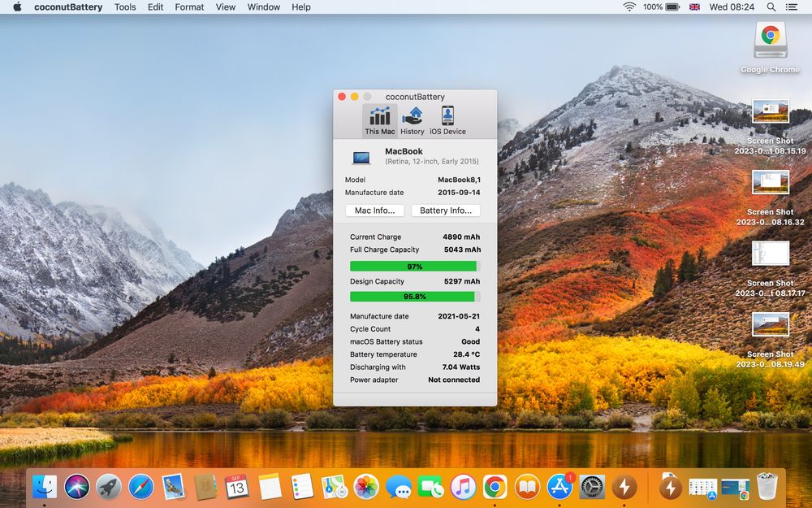Click the MacBook laptop image
Image resolution: width=812 pixels, height=508 pixels.
pyautogui.click(x=361, y=157)
